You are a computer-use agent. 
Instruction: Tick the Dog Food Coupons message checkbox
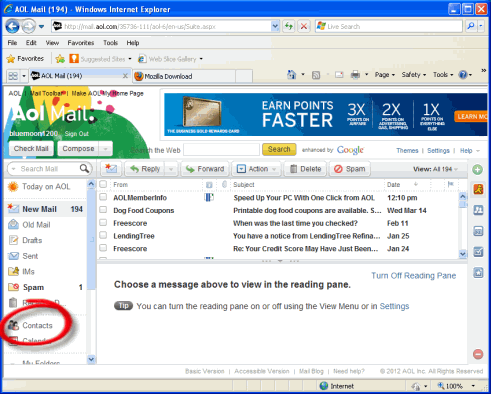tap(103, 210)
